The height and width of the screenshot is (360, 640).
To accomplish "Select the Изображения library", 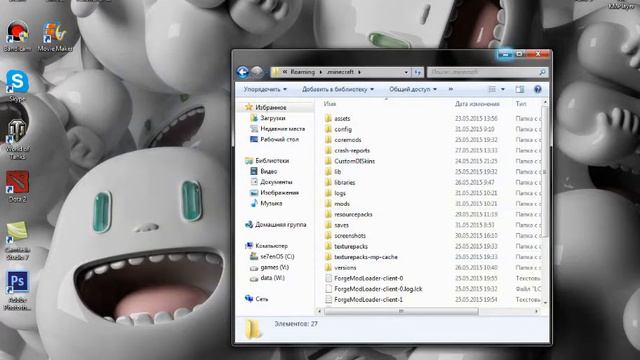I will 280,192.
